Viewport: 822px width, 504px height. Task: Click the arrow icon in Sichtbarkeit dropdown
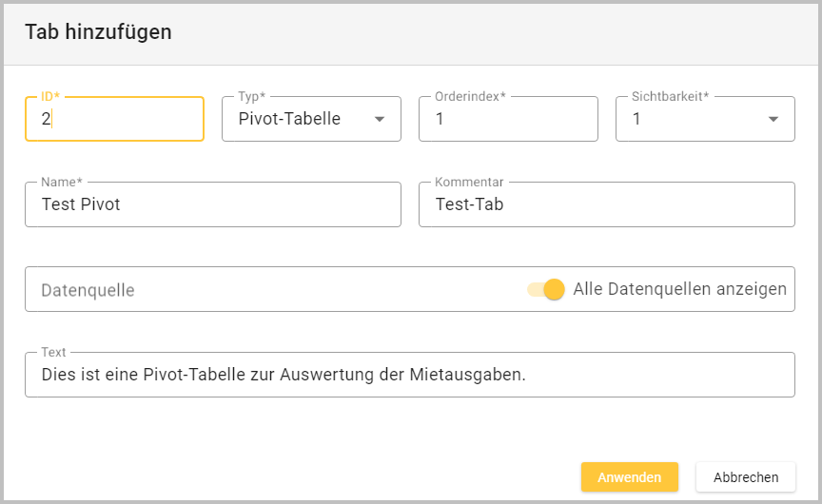773,119
